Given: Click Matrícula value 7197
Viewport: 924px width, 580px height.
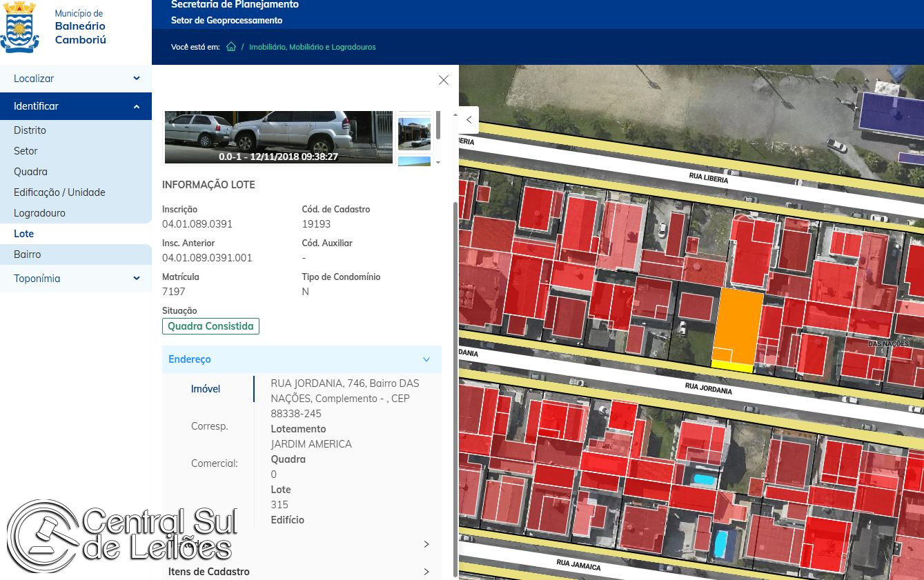Looking at the screenshot, I should pyautogui.click(x=174, y=292).
